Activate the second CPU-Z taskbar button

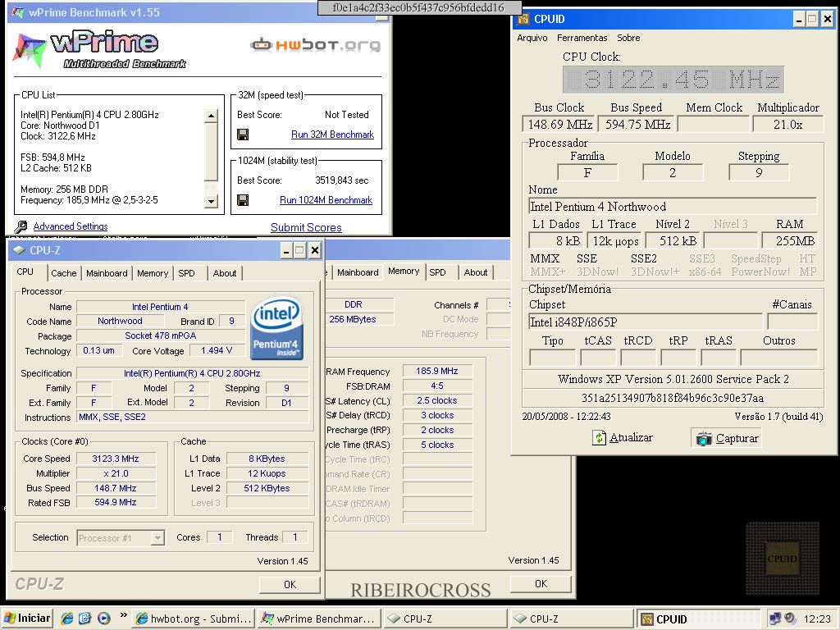571,619
